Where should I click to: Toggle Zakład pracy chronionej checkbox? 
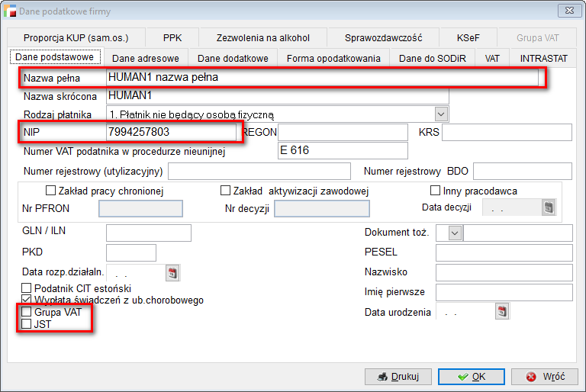(51, 190)
